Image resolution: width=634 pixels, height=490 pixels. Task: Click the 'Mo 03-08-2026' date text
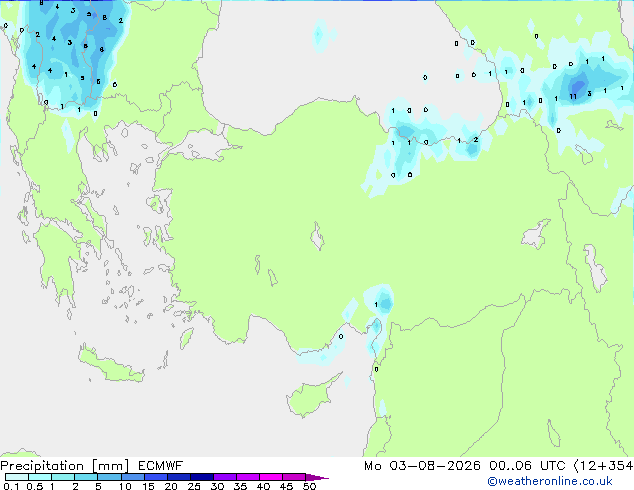click(422, 466)
